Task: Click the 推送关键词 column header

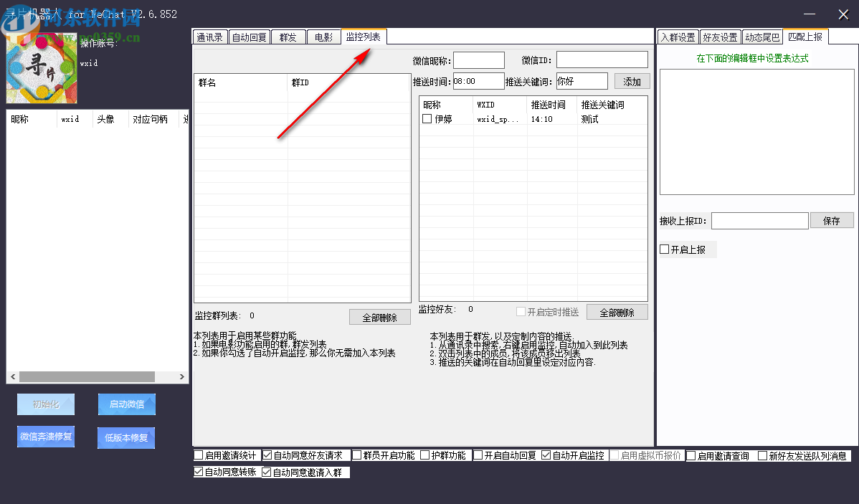Action: point(612,105)
